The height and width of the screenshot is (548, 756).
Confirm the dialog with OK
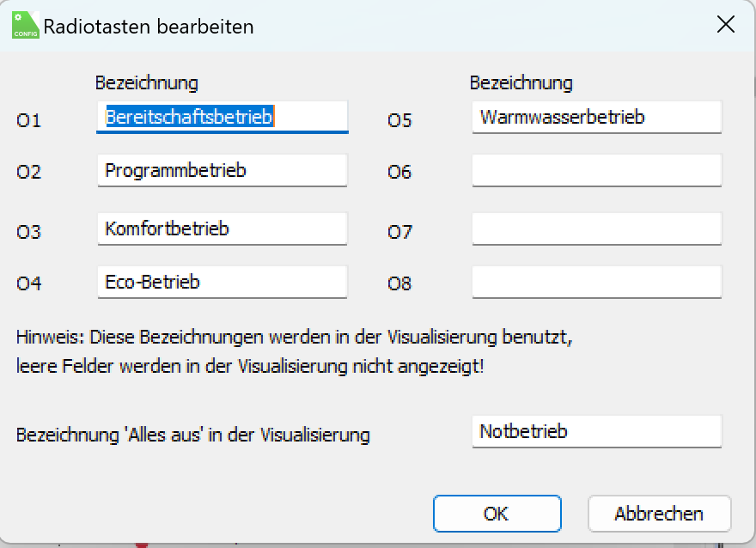(497, 514)
